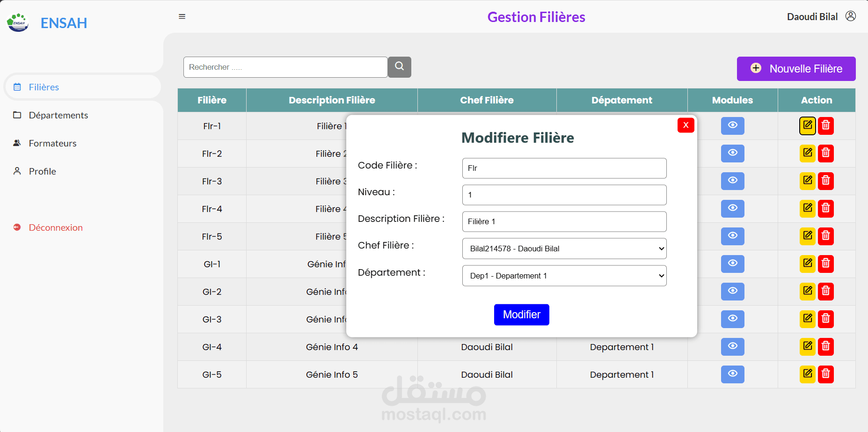868x432 pixels.
Task: Delete filière GI-1 with trash icon
Action: 826,264
